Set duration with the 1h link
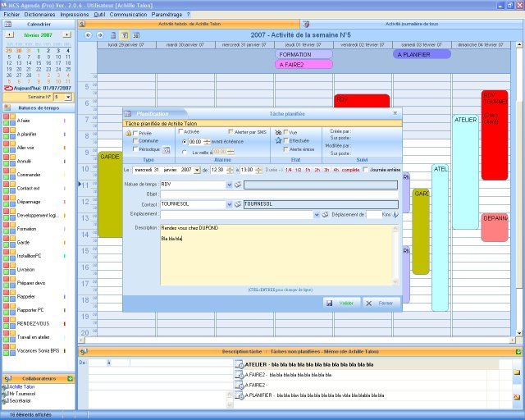 pos(308,170)
